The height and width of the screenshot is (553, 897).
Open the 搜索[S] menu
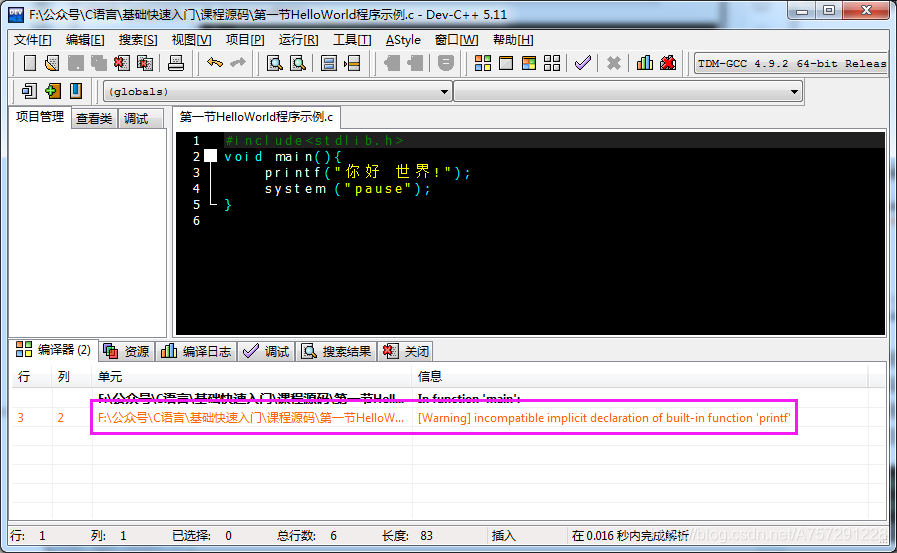[138, 40]
